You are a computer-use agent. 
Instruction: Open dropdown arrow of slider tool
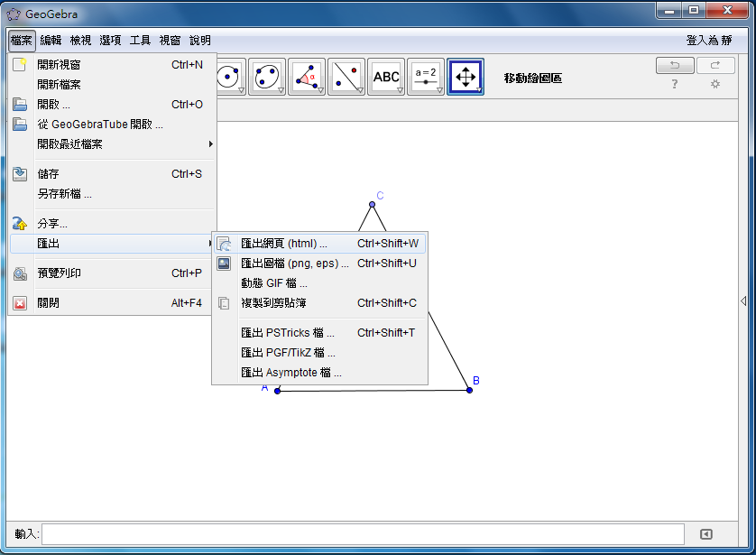(439, 90)
